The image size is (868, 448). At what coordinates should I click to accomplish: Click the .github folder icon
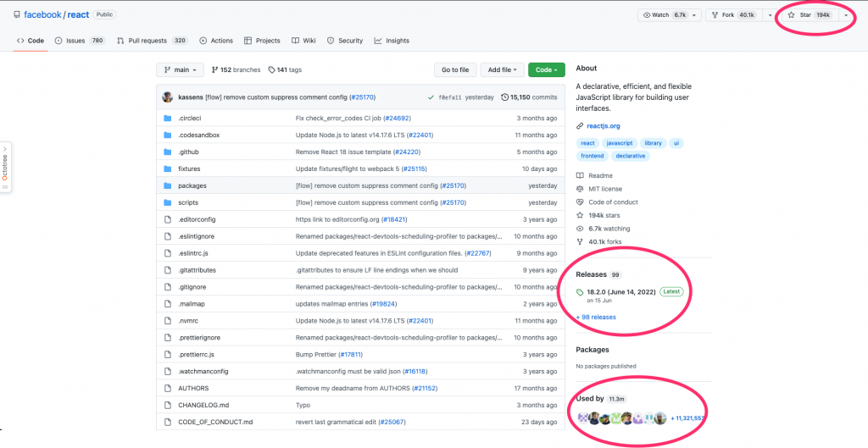pyautogui.click(x=168, y=152)
